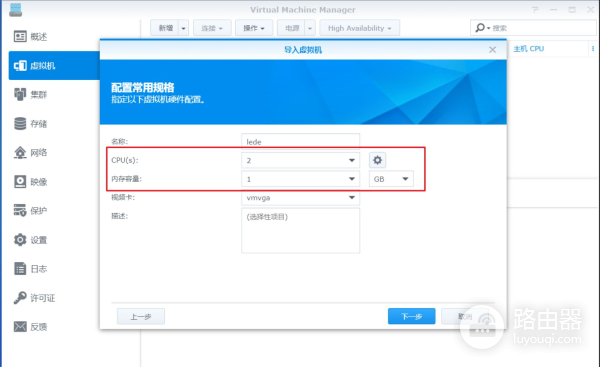Expand the CPU(s) count dropdown
This screenshot has height=367, width=600.
pyautogui.click(x=300, y=160)
